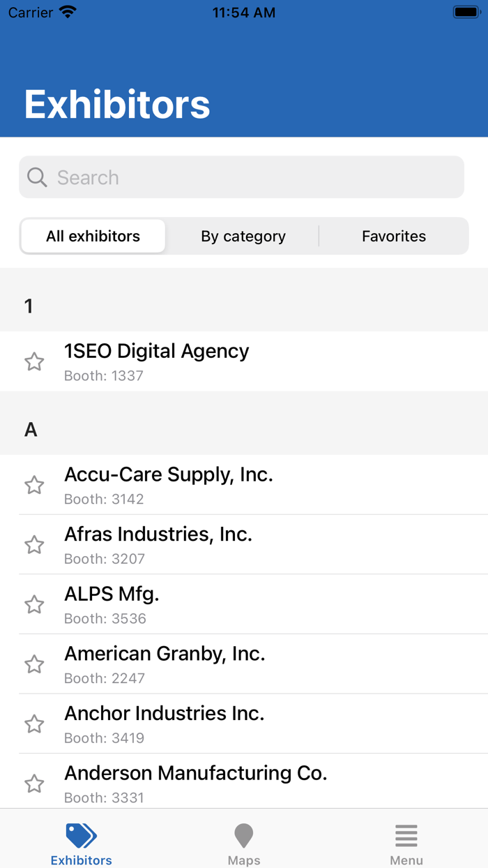Tap the star beside ALPS Mfg.
Screen dimensions: 488x868
pos(34,604)
